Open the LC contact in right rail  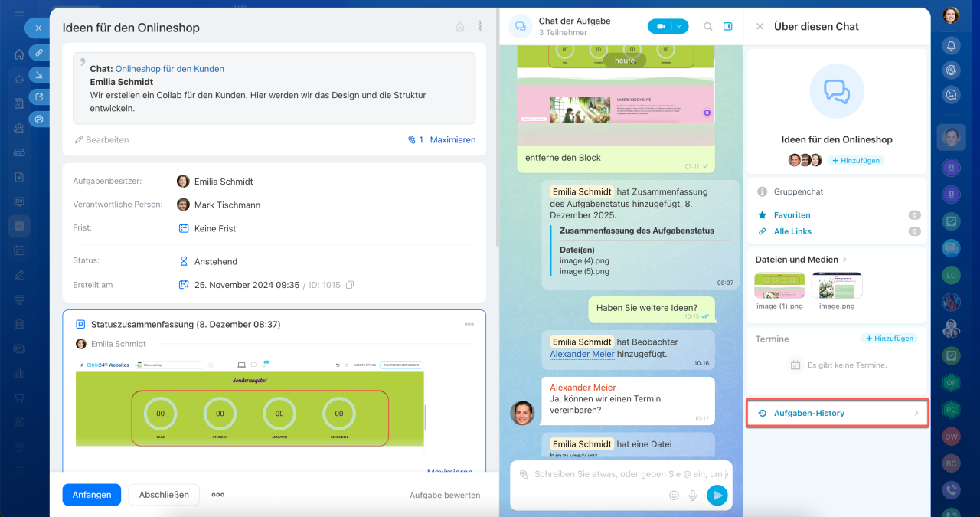pyautogui.click(x=951, y=275)
